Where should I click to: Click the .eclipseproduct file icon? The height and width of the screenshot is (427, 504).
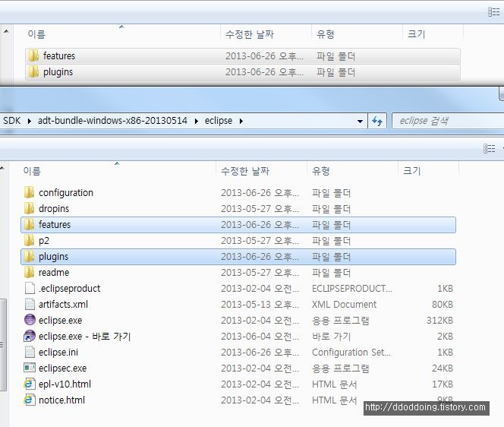[x=30, y=288]
